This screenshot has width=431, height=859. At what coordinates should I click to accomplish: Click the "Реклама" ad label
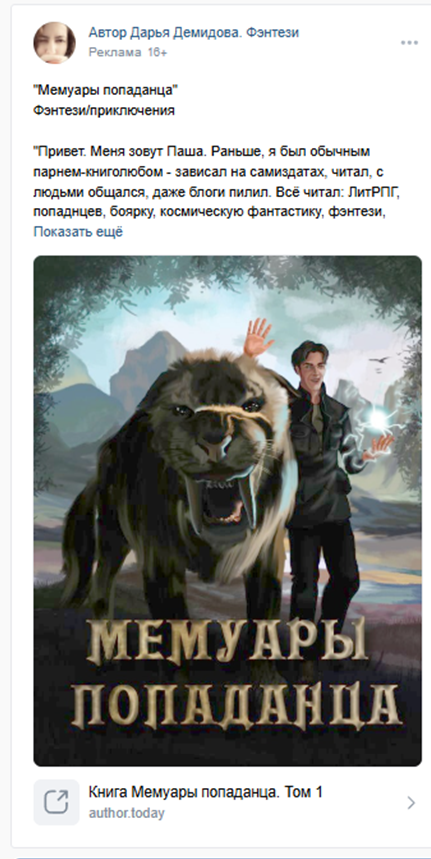[x=115, y=53]
